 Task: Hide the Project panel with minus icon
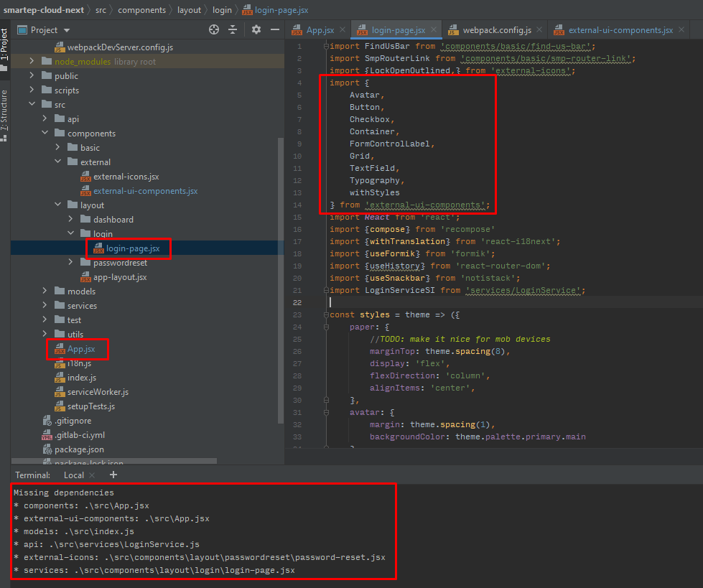click(275, 30)
